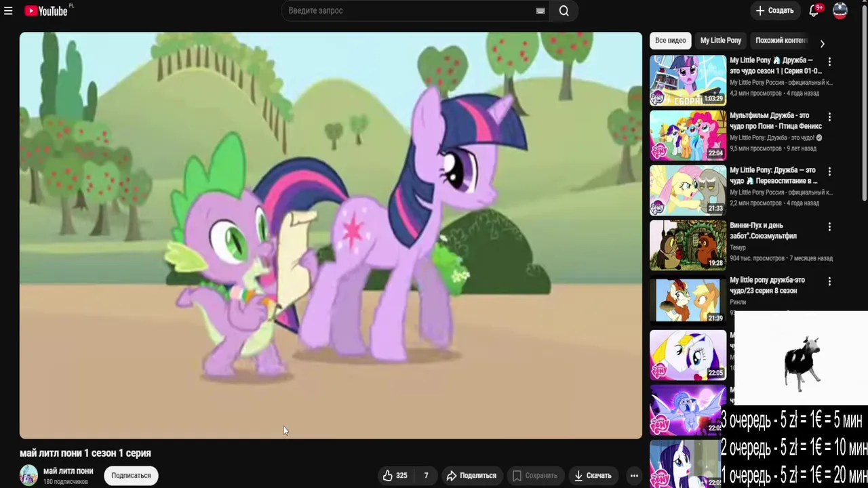This screenshot has width=868, height=488.
Task: Open options for Дружба — это чудо сезон 1 video
Action: 829,62
